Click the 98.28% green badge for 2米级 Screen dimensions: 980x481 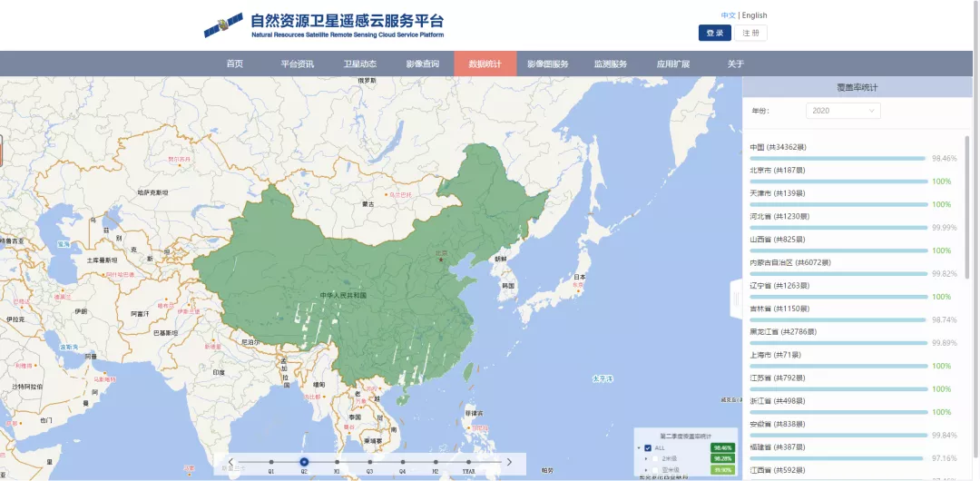722,458
